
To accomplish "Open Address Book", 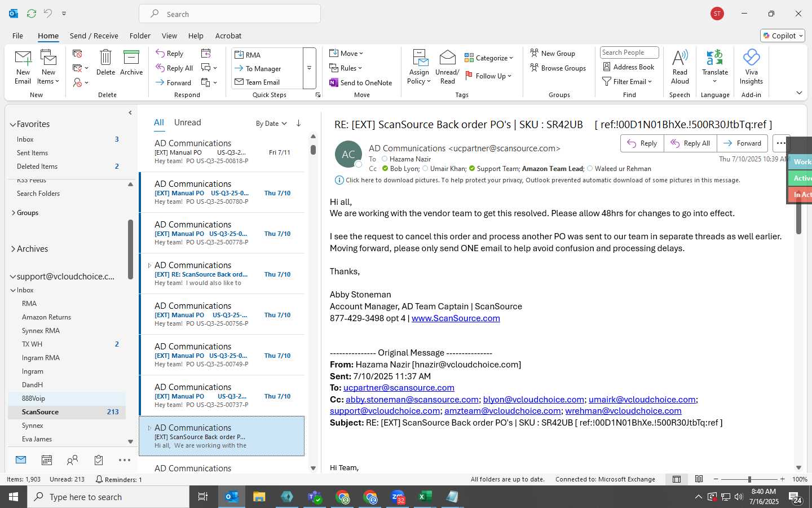I will (x=628, y=67).
